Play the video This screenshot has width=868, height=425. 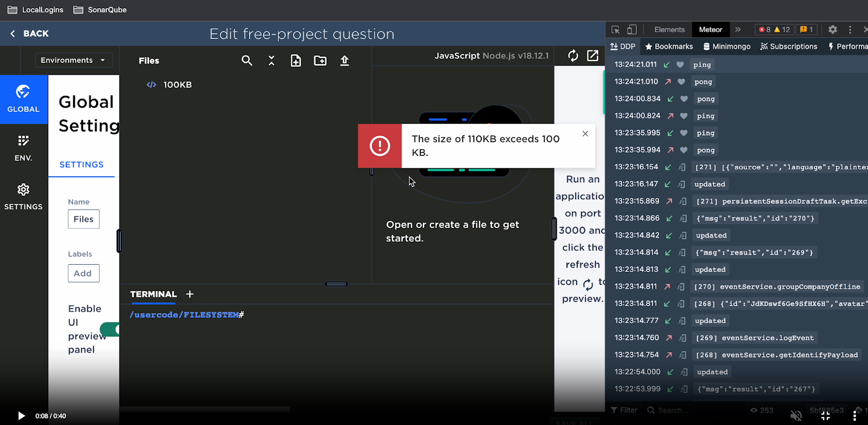tap(21, 416)
